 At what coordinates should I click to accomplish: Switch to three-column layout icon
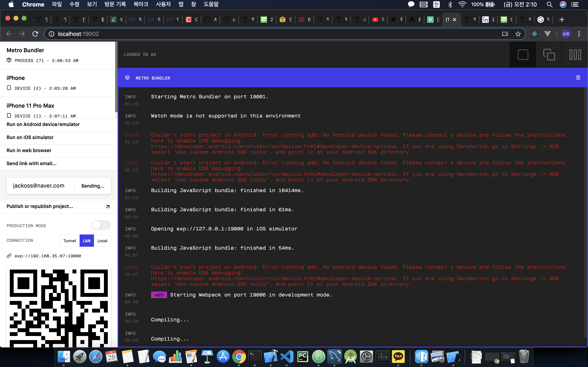click(x=575, y=55)
